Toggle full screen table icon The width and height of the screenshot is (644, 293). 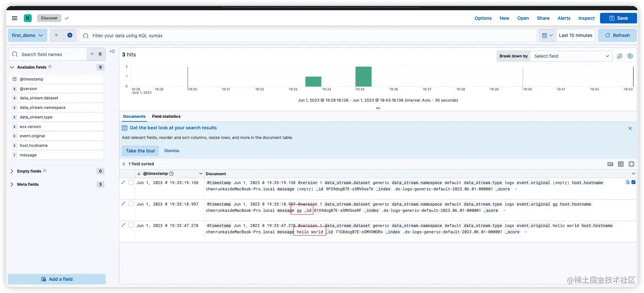[x=631, y=164]
